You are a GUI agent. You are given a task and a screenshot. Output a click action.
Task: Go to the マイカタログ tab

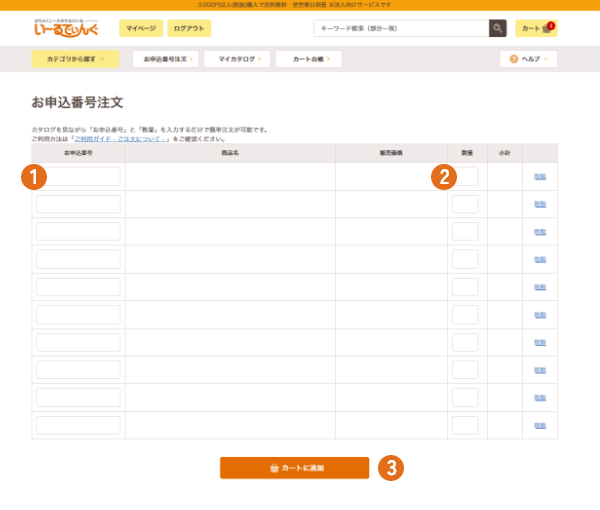[x=237, y=59]
